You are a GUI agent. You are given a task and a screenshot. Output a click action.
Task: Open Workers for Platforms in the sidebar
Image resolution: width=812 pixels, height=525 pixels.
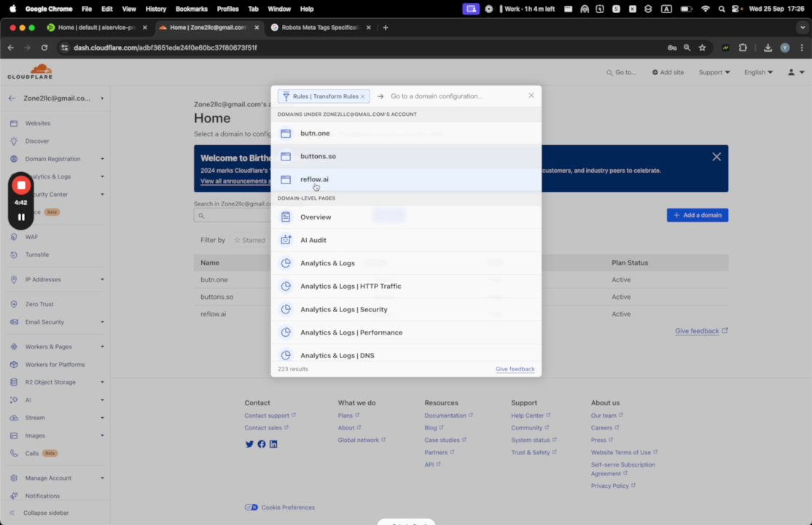coord(55,365)
